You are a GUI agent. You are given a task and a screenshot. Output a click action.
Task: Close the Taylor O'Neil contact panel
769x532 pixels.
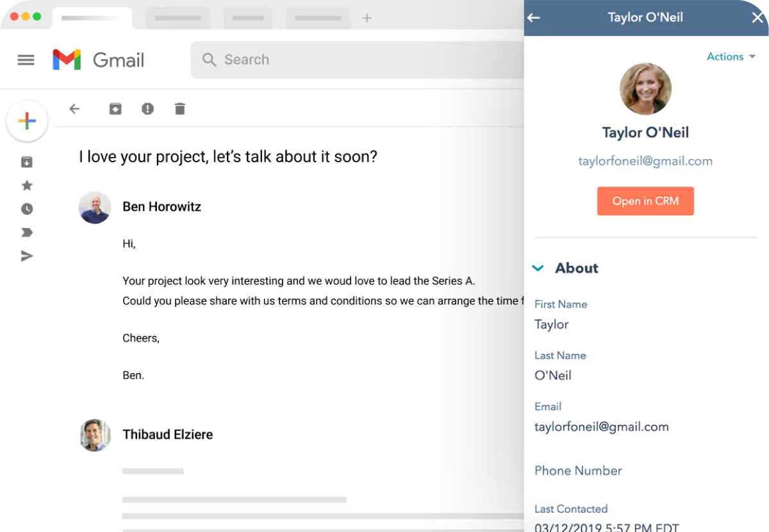click(x=757, y=18)
